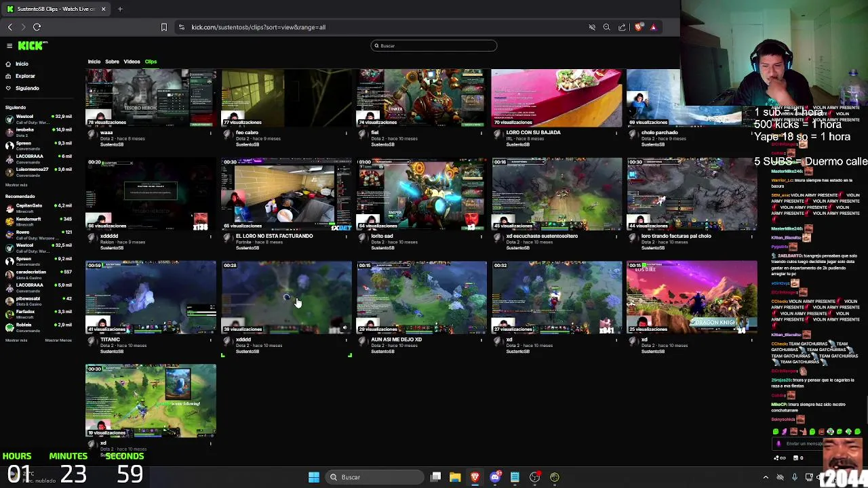Open Kendomurft recommended channel
The width and height of the screenshot is (868, 488).
pos(39,222)
